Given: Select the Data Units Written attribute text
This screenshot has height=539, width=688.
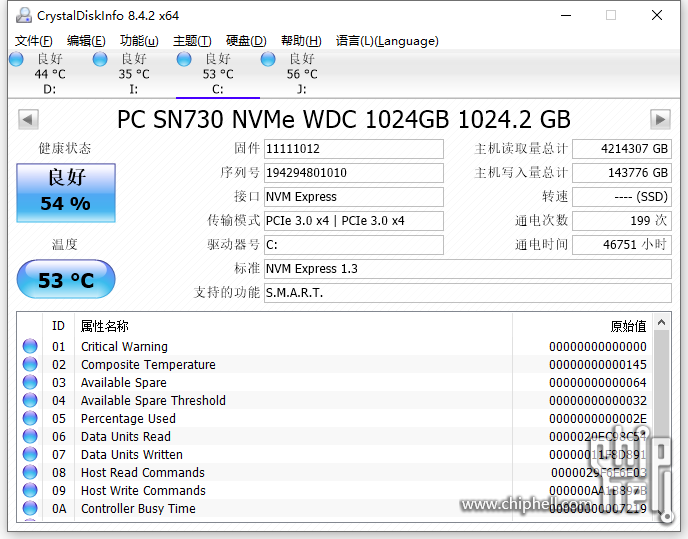Looking at the screenshot, I should click(132, 455).
